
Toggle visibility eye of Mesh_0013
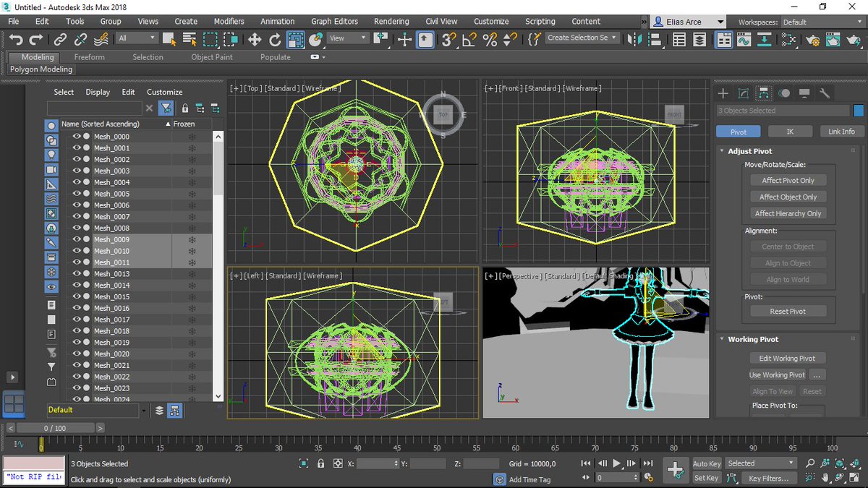[x=77, y=274]
